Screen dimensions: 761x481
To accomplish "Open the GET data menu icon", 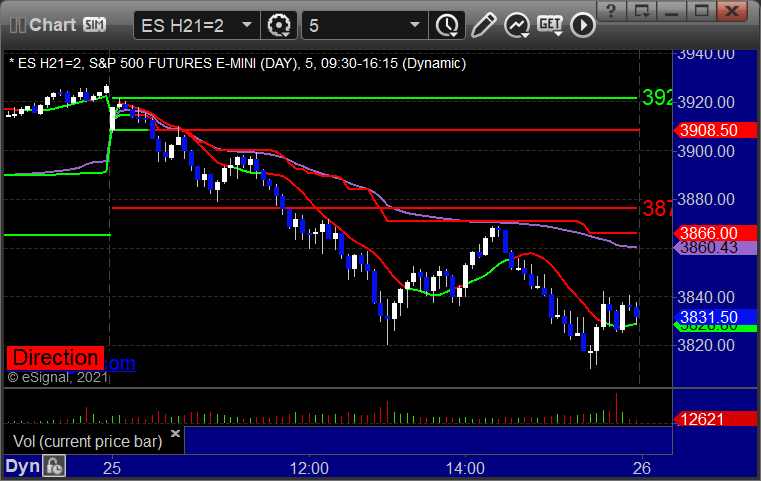I will coord(550,25).
